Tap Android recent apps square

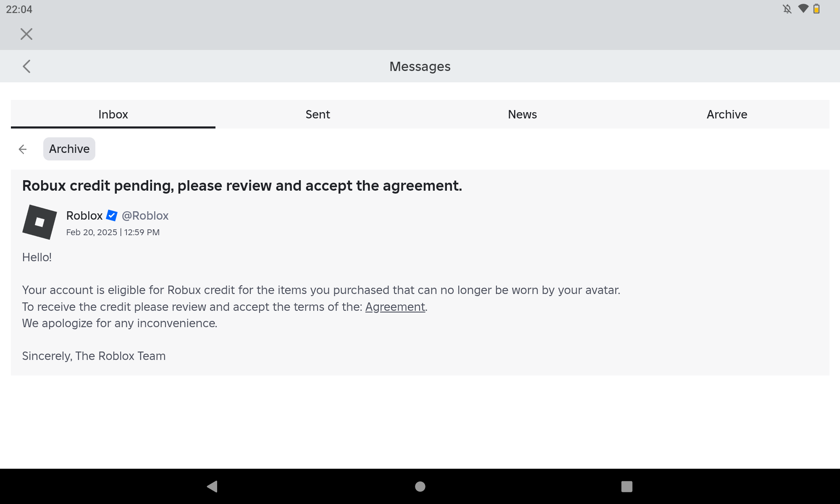click(627, 486)
